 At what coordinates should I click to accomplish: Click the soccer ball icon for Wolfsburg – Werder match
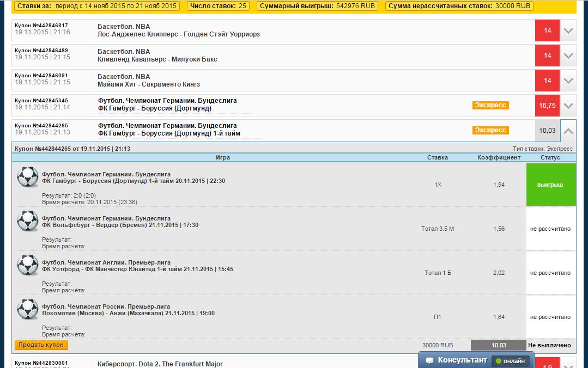(28, 220)
